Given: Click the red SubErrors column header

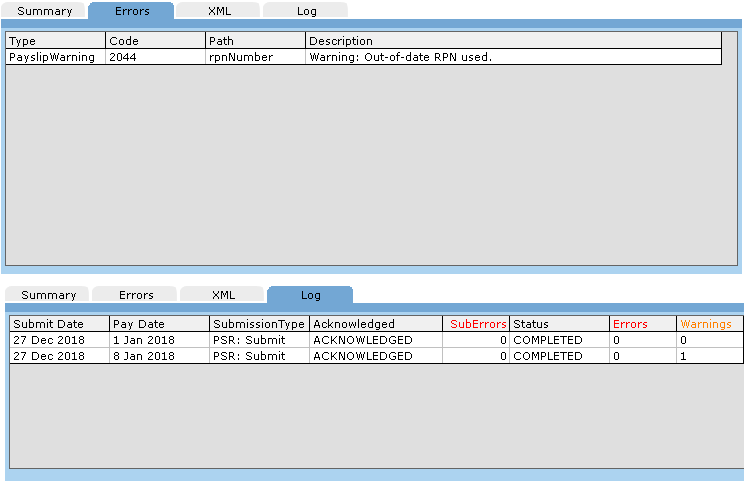Looking at the screenshot, I should tap(477, 324).
